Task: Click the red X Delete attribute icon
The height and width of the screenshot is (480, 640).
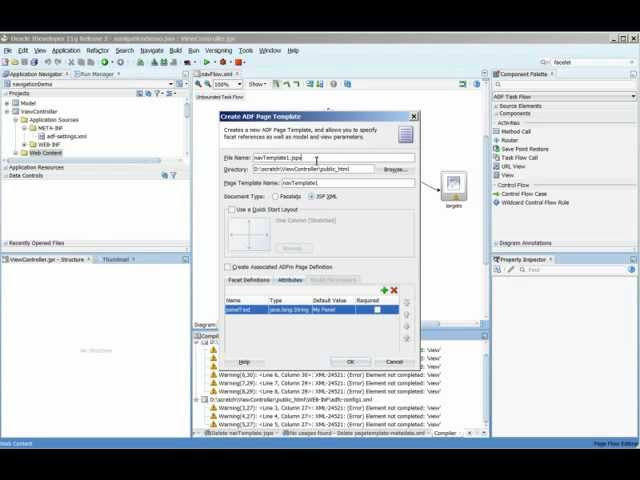Action: [x=394, y=290]
